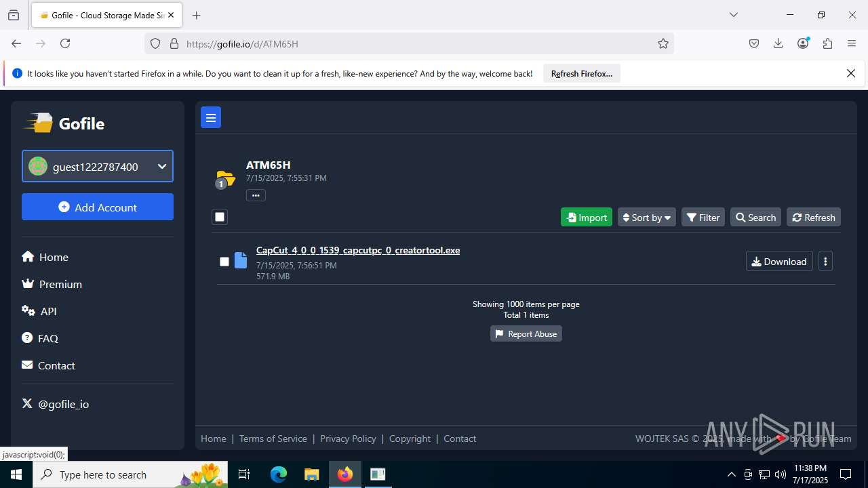Click the 571.9 MB file size text
The image size is (868, 488).
tap(273, 277)
